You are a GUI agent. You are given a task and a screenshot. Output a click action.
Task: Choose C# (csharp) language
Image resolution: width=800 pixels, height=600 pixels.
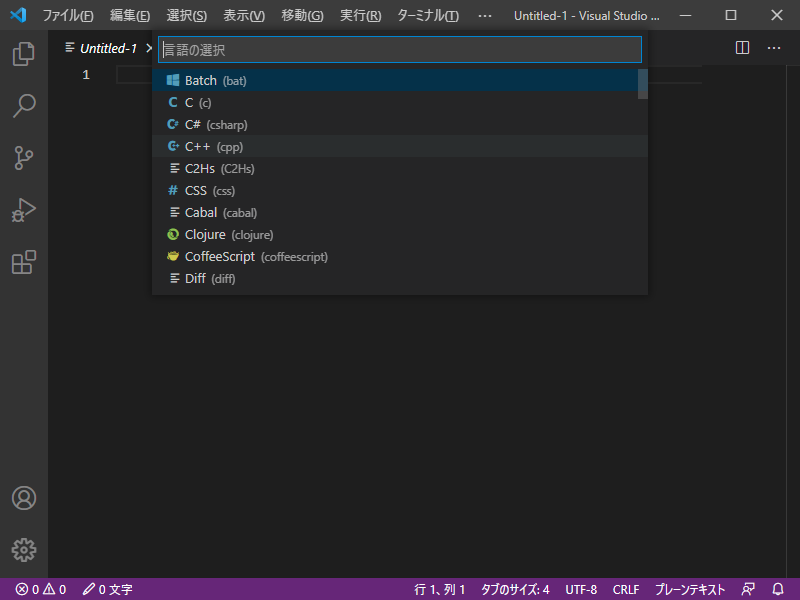click(400, 124)
